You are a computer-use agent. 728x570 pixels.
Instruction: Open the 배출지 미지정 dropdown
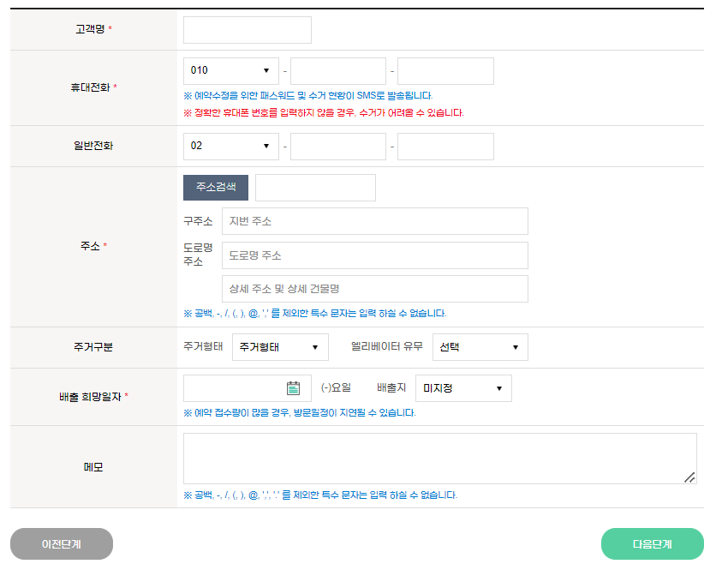[462, 387]
